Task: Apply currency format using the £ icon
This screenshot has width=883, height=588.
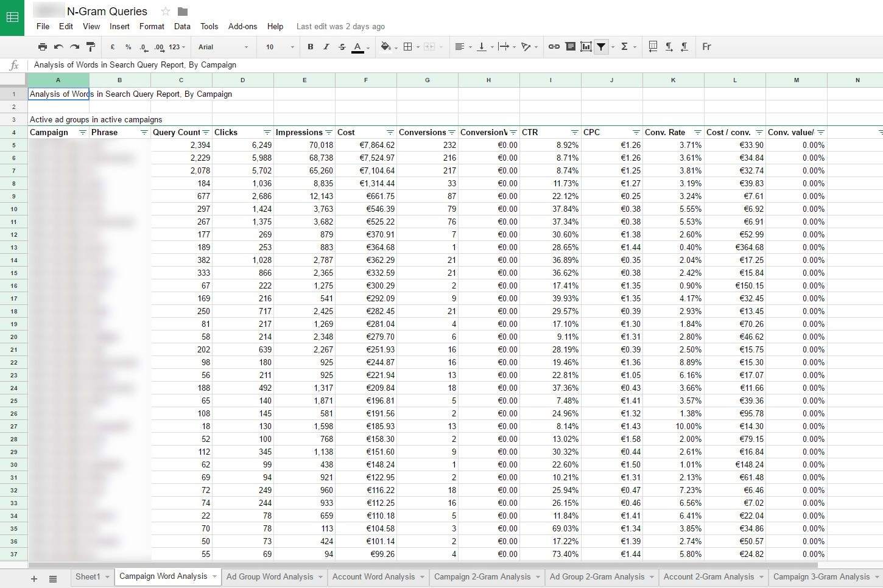Action: (112, 47)
